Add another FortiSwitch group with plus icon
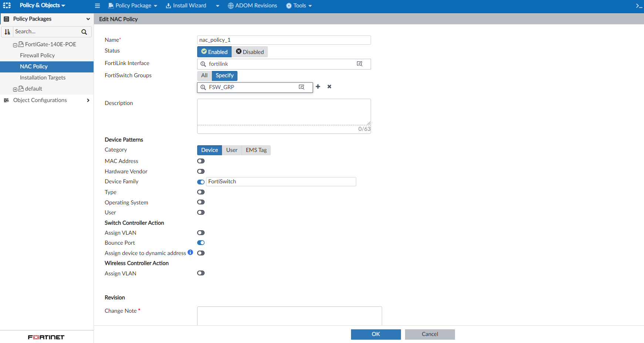The image size is (644, 343). click(318, 86)
